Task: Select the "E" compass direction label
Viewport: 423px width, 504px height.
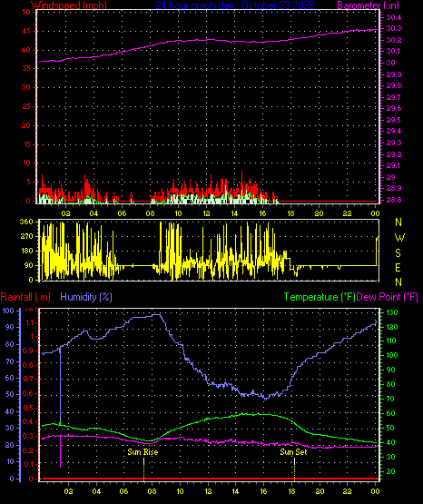Action: pyautogui.click(x=398, y=267)
